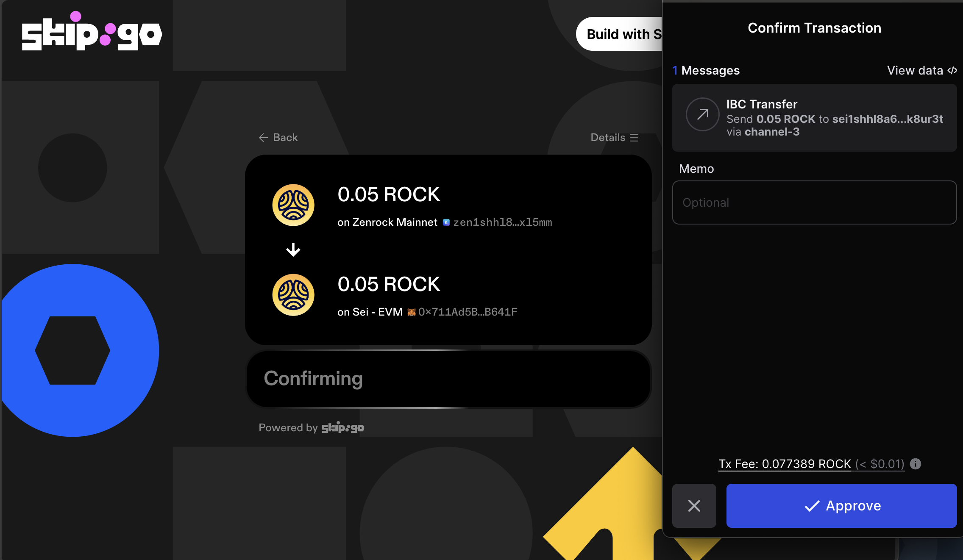
Task: Click the Optional memo input field
Action: [815, 202]
